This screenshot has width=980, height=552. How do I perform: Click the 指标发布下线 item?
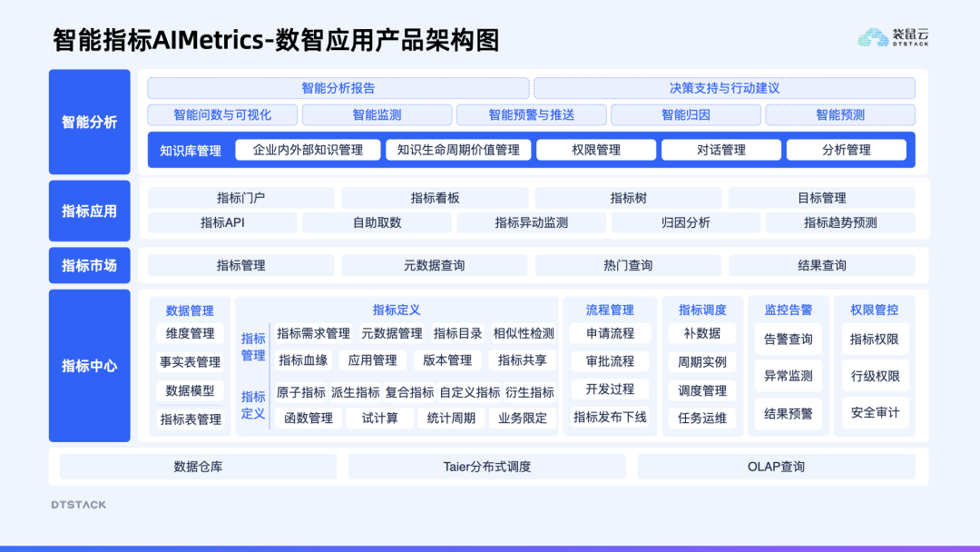click(x=610, y=417)
